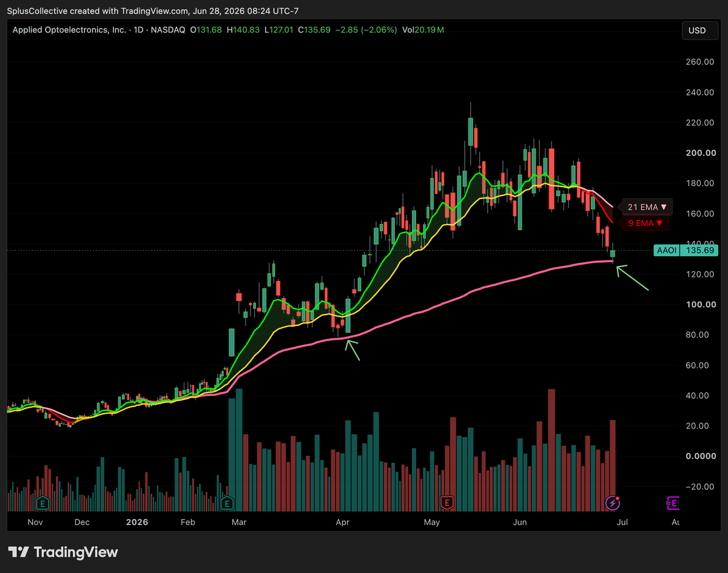728x573 pixels.
Task: Expand the NASDAQ exchange label in the legend
Action: click(167, 30)
